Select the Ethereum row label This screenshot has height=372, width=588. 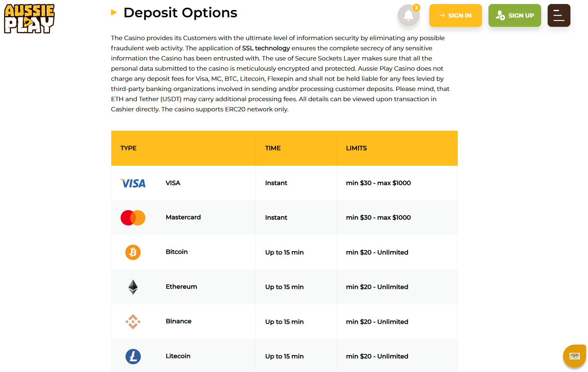181,287
